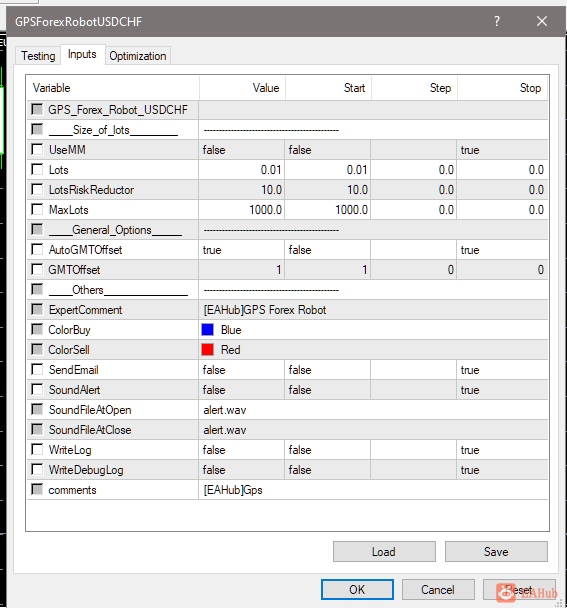The width and height of the screenshot is (567, 608).
Task: Select the MaxLots Start cell 1000.0
Action: click(328, 210)
